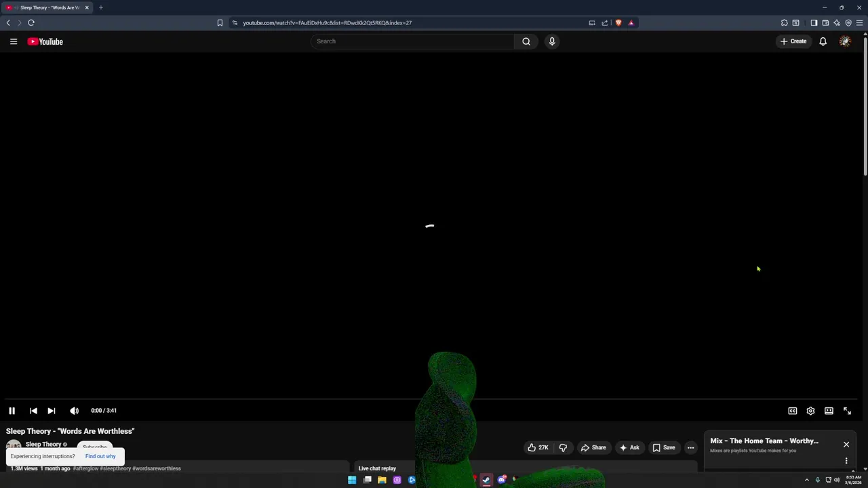The width and height of the screenshot is (868, 488).
Task: Click the #sleeptheory hashtag
Action: 115,468
